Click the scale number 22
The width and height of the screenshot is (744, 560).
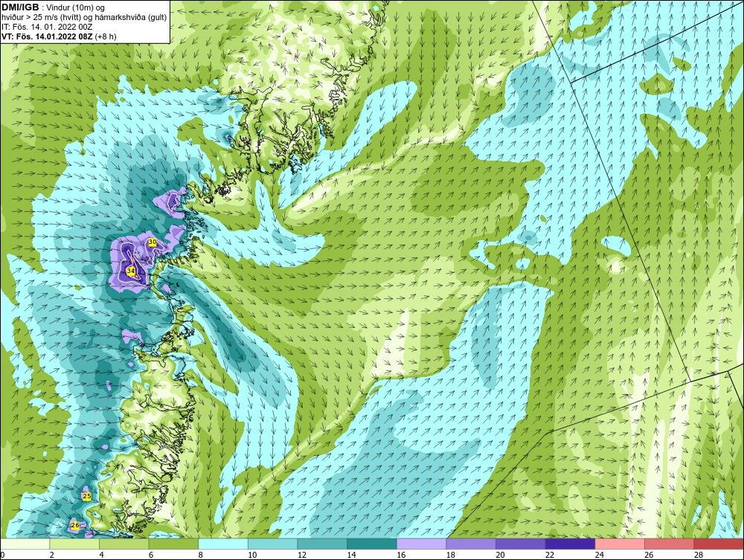coord(550,555)
